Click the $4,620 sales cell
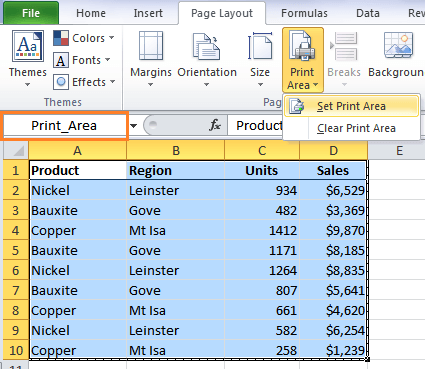425x369 pixels. click(333, 310)
